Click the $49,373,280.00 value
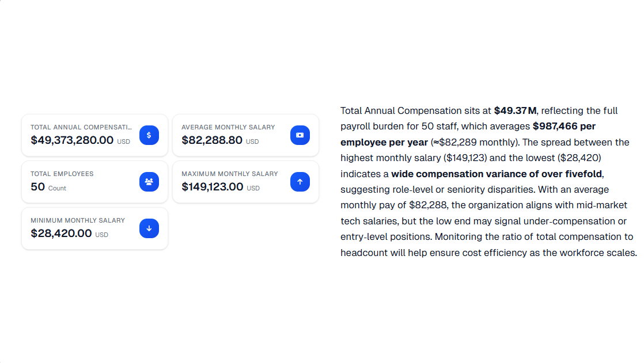644x363 pixels. click(x=72, y=140)
